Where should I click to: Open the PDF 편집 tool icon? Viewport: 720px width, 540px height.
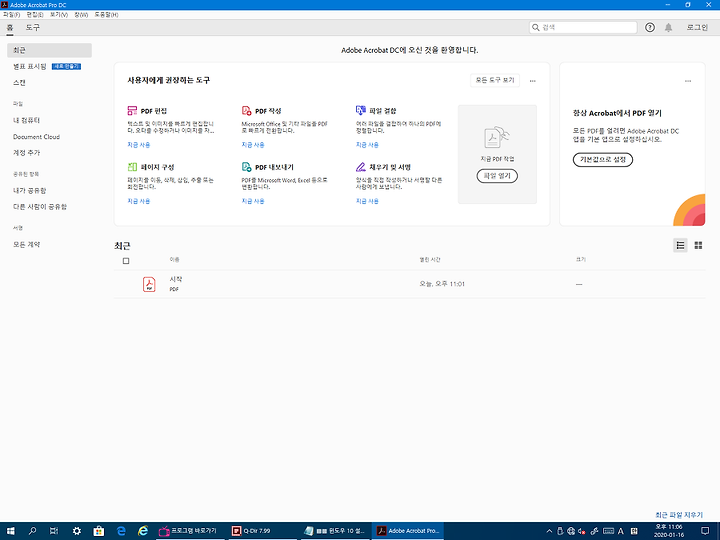click(x=132, y=111)
